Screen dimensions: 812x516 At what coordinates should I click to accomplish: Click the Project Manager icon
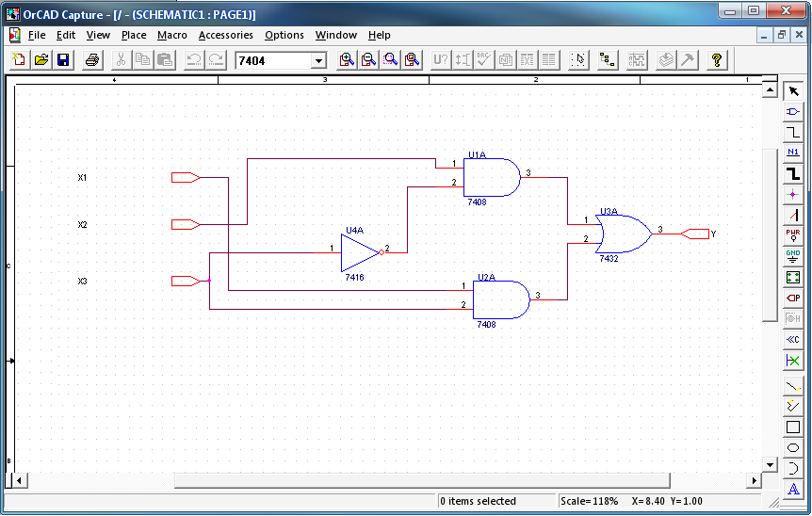[x=608, y=60]
